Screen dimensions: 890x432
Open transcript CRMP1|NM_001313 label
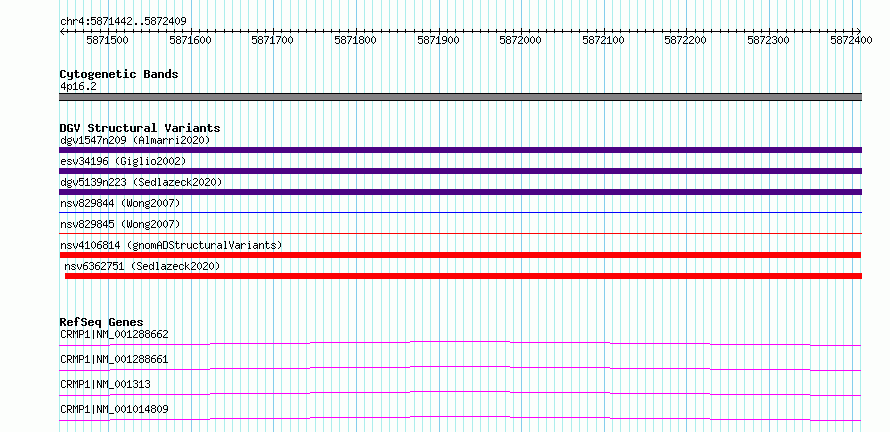pyautogui.click(x=105, y=384)
